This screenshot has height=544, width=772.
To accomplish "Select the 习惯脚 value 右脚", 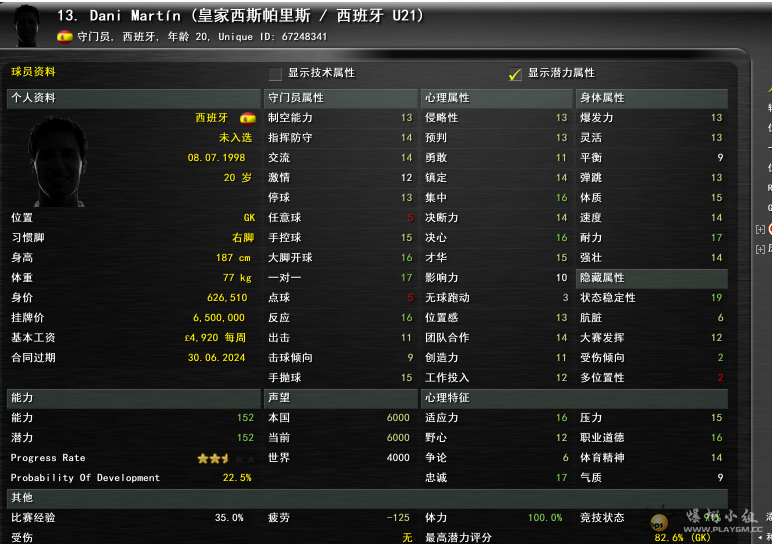I will point(243,238).
